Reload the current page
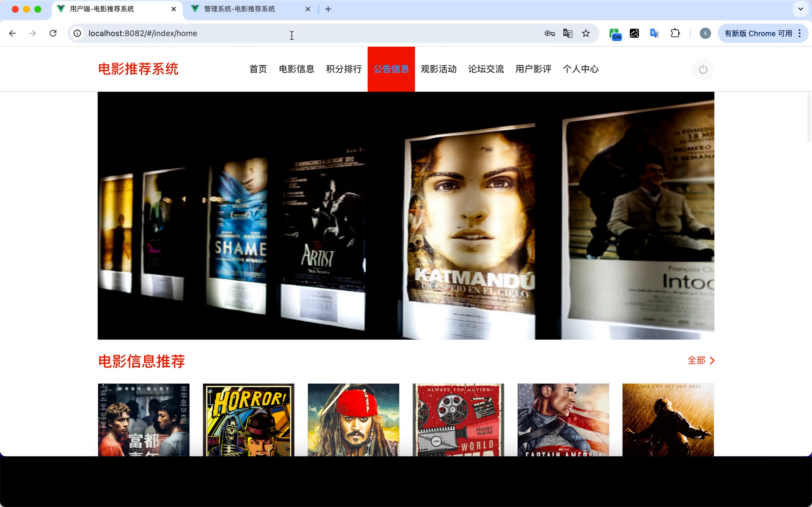 pos(53,33)
